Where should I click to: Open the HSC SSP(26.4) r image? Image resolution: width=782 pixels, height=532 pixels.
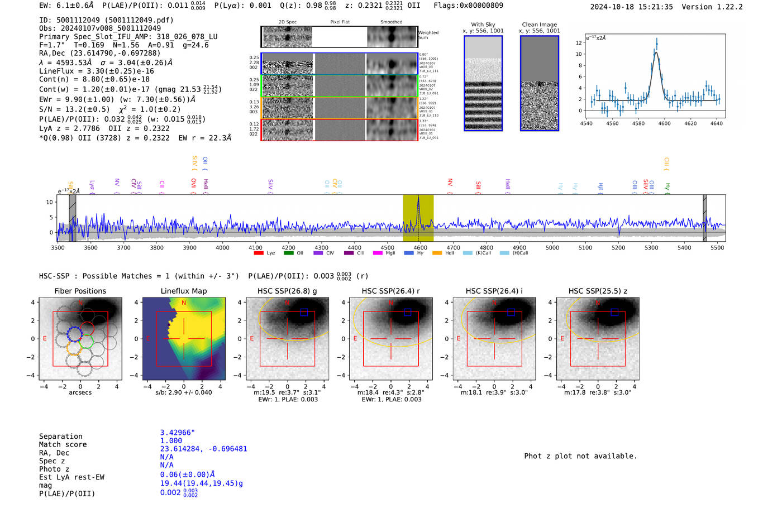tap(391, 338)
